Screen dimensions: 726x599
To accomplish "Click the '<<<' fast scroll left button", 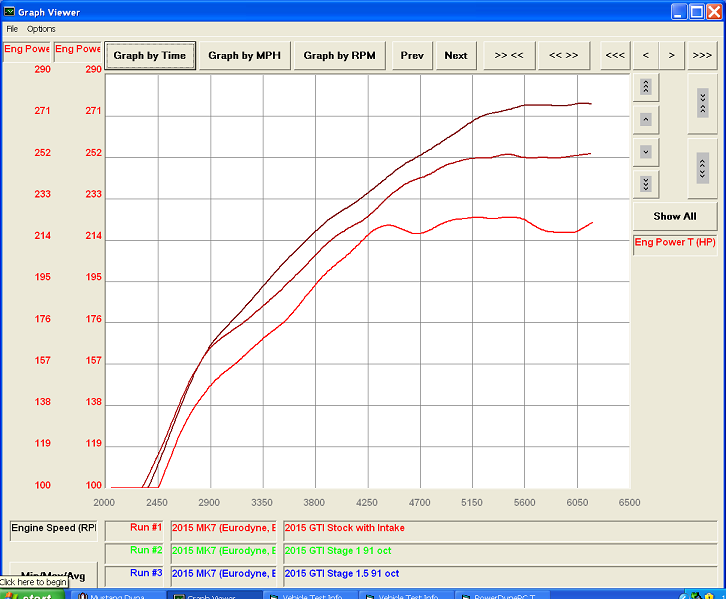I will click(x=615, y=56).
